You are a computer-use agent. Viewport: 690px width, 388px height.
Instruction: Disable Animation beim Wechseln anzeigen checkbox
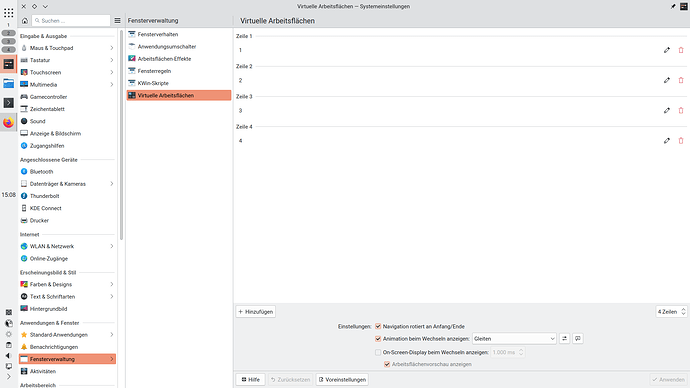378,339
